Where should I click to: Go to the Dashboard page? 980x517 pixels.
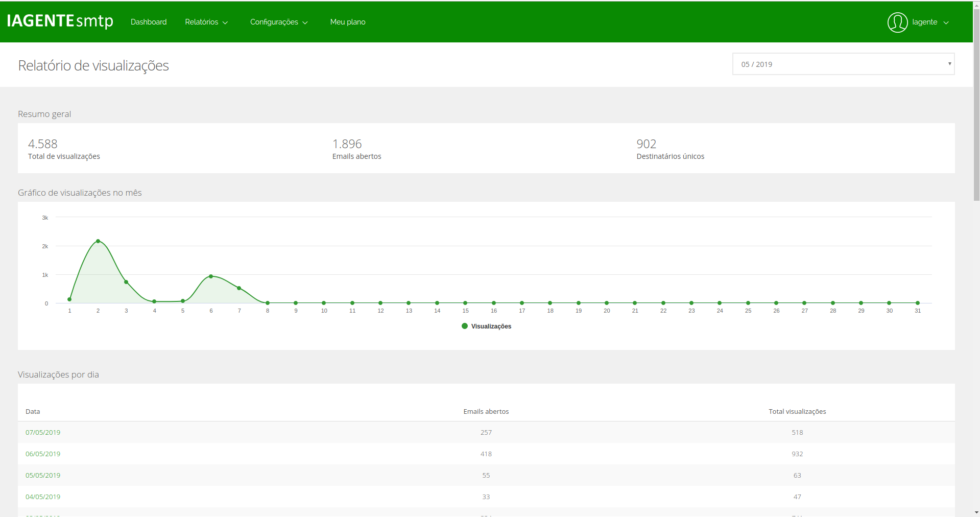149,22
